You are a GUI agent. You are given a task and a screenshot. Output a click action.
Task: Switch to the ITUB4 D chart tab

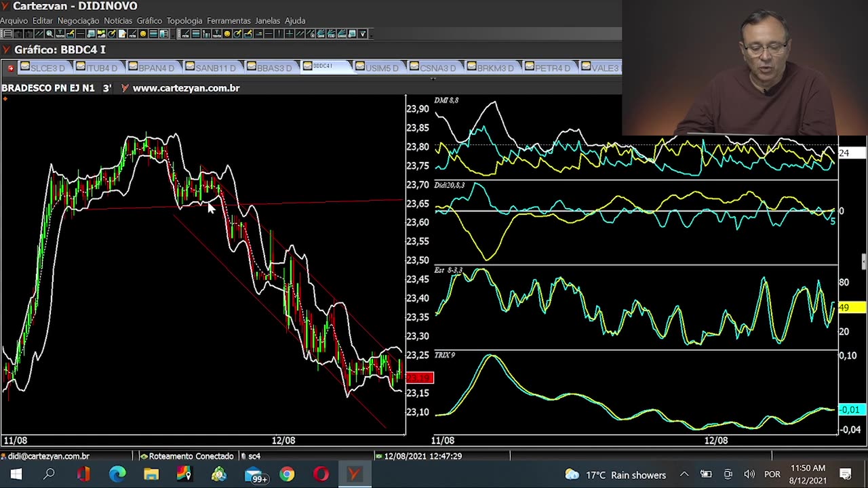(101, 68)
